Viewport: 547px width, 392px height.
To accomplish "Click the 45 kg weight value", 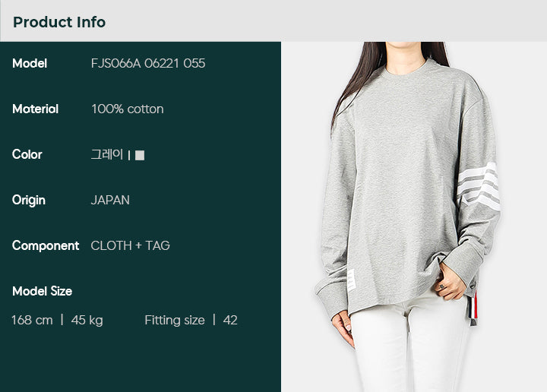I will 87,320.
